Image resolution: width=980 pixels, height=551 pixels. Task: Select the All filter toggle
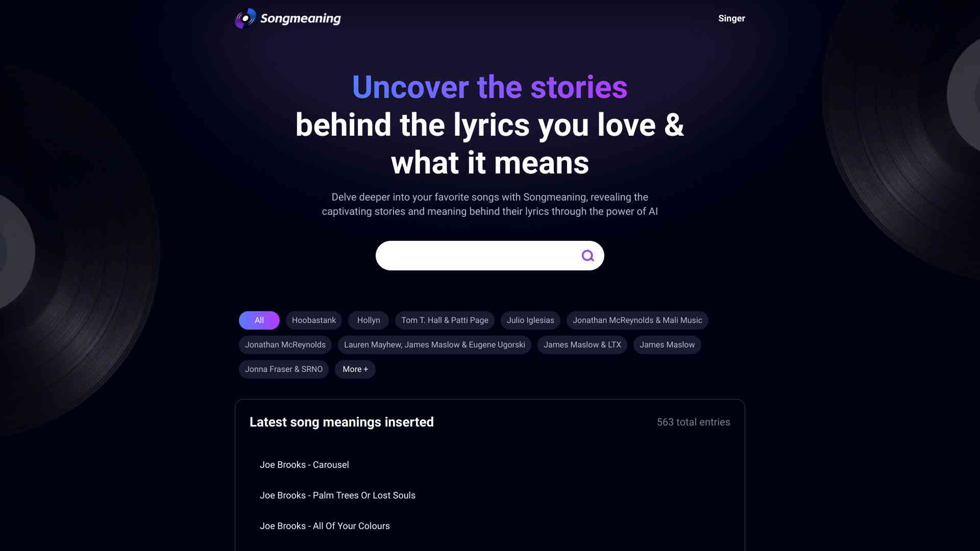259,320
